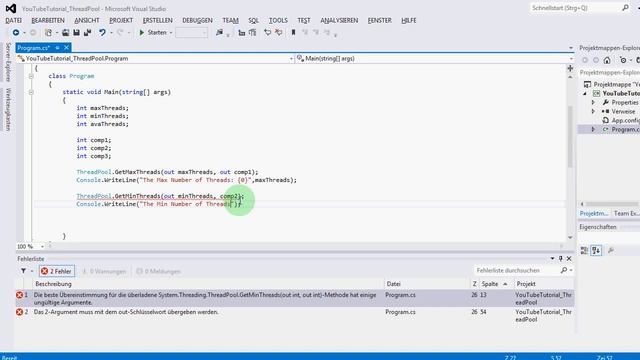Toggle a bookmark with the bookmark icon
The height and width of the screenshot is (360, 640).
click(293, 33)
